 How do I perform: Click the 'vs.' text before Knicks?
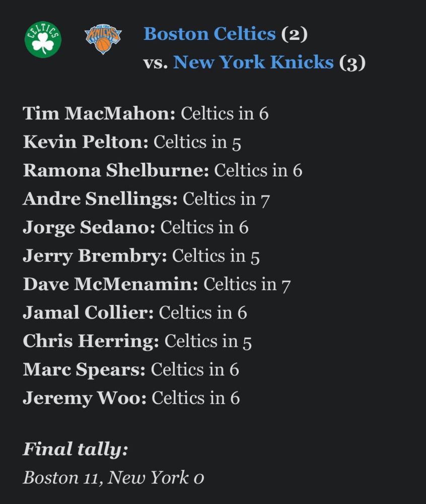tap(156, 62)
